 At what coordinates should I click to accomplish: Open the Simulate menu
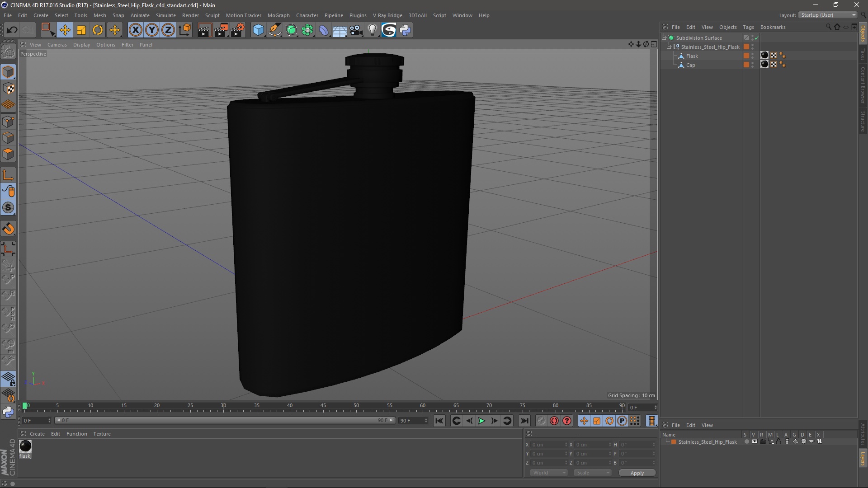[165, 15]
